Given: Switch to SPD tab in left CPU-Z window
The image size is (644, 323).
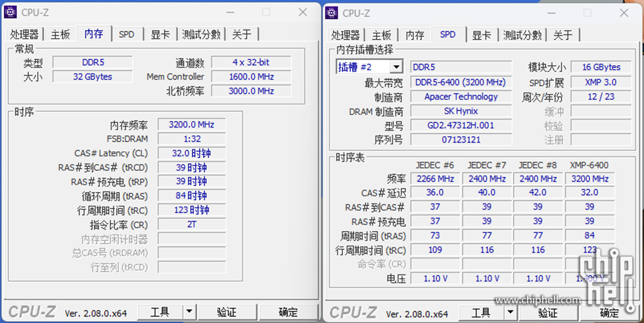Looking at the screenshot, I should [x=126, y=34].
